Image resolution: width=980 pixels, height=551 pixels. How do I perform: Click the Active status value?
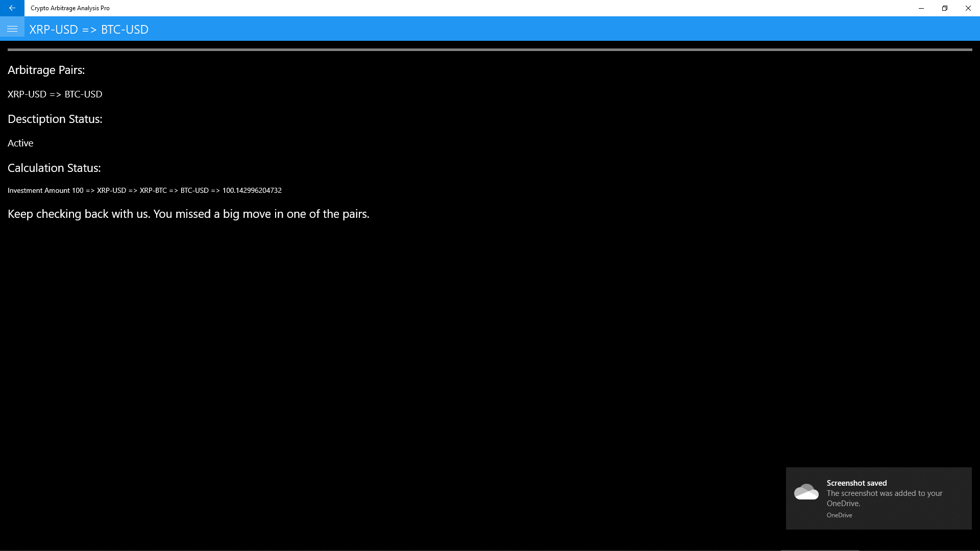click(20, 143)
